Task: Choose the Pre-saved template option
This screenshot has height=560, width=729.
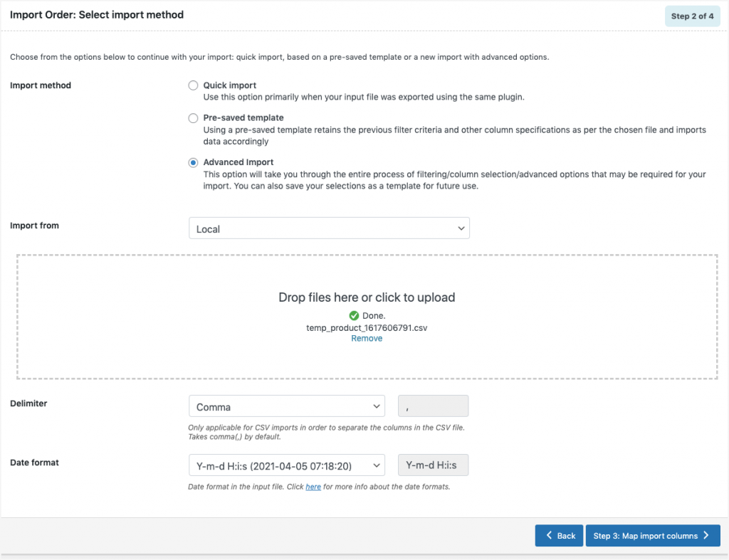Action: click(x=193, y=118)
